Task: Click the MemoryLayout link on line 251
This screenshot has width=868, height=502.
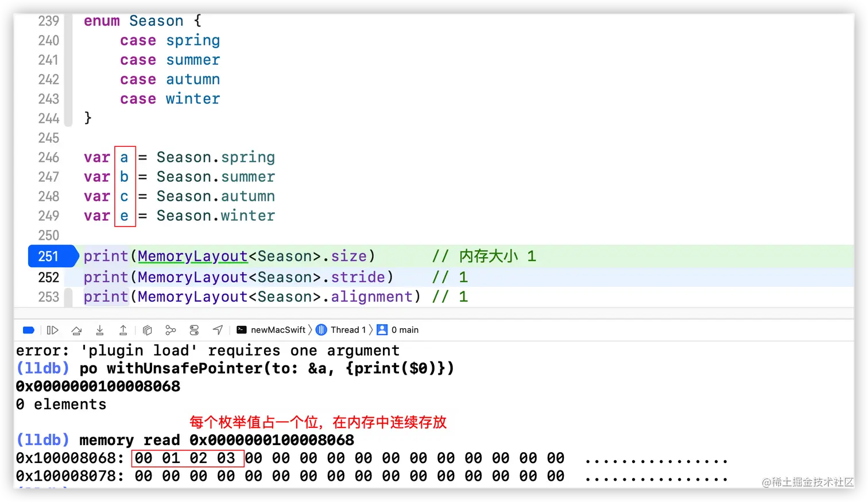Action: point(192,256)
